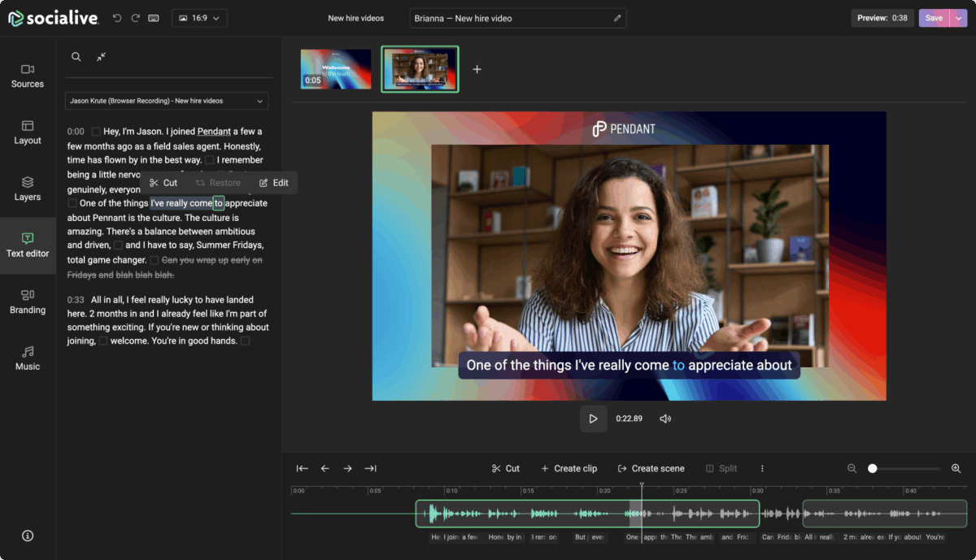Viewport: 976px width, 560px height.
Task: Select the first green audio clip on timeline
Action: (587, 514)
